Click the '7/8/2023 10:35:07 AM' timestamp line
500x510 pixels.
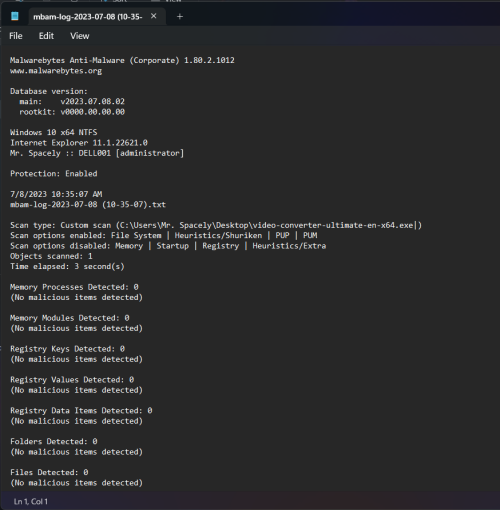pos(56,194)
